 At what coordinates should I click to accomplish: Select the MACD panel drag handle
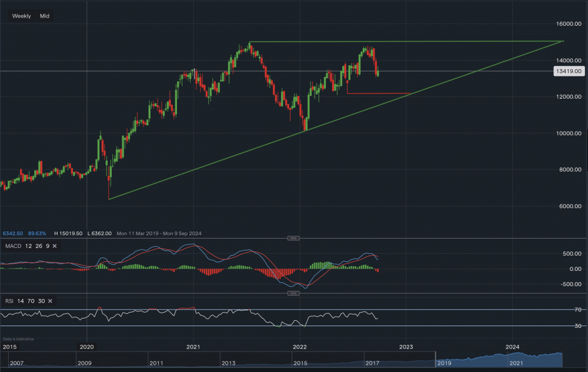[x=292, y=239]
